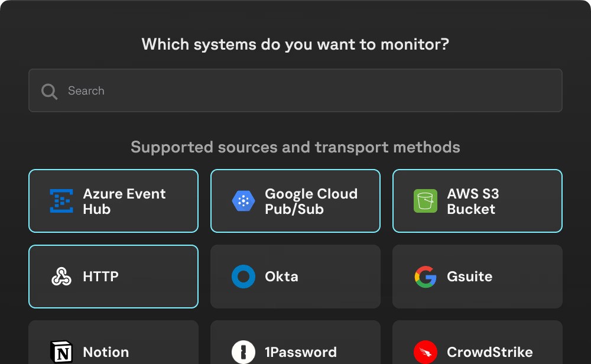Click the 1Password keyhole icon
This screenshot has height=364, width=591.
tap(243, 352)
